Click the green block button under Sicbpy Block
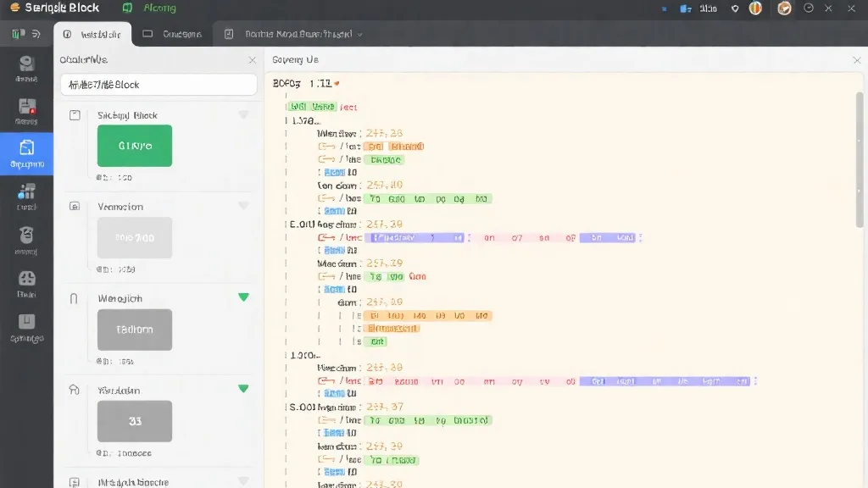 click(x=135, y=146)
